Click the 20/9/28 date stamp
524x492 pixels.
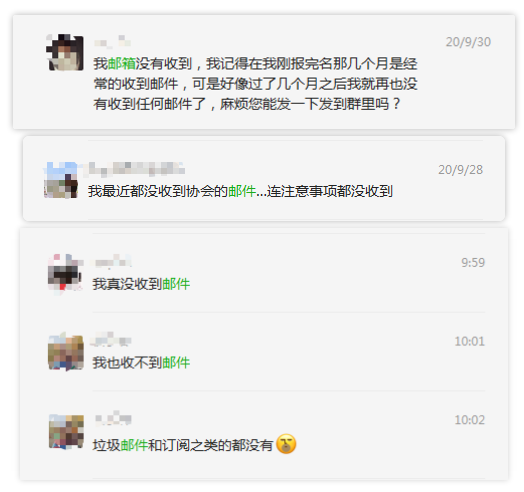coord(461,170)
